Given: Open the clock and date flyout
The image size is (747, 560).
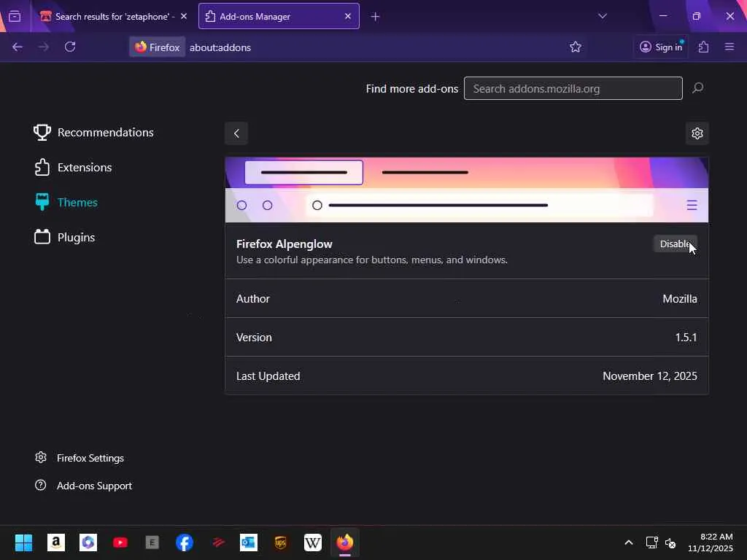Looking at the screenshot, I should click(711, 542).
